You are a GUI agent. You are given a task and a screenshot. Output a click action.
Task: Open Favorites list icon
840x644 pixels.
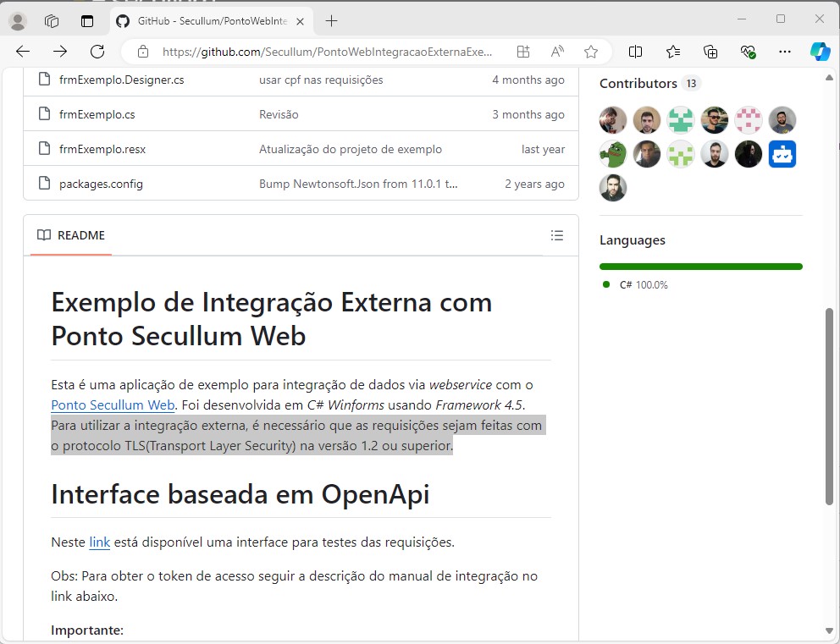(x=673, y=52)
